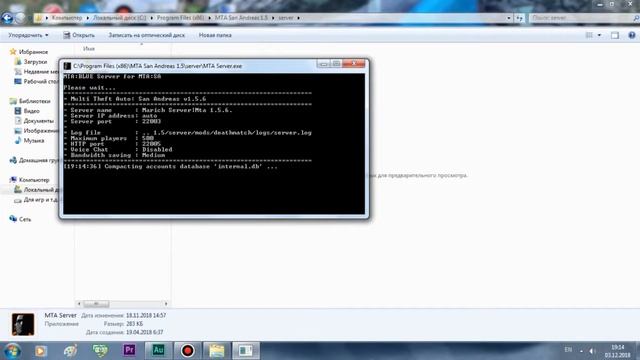The height and width of the screenshot is (360, 640).
Task: Show hidden tray icons arrow
Action: click(x=581, y=351)
